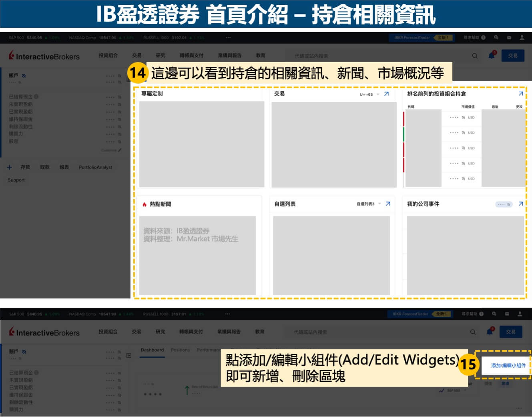This screenshot has height=419, width=532.
Task: Open the PortfolioAnalyst link
Action: (x=95, y=167)
